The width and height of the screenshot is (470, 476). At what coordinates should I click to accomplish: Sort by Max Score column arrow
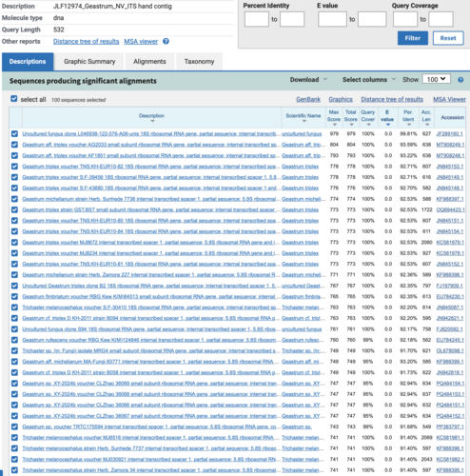pyautogui.click(x=334, y=125)
